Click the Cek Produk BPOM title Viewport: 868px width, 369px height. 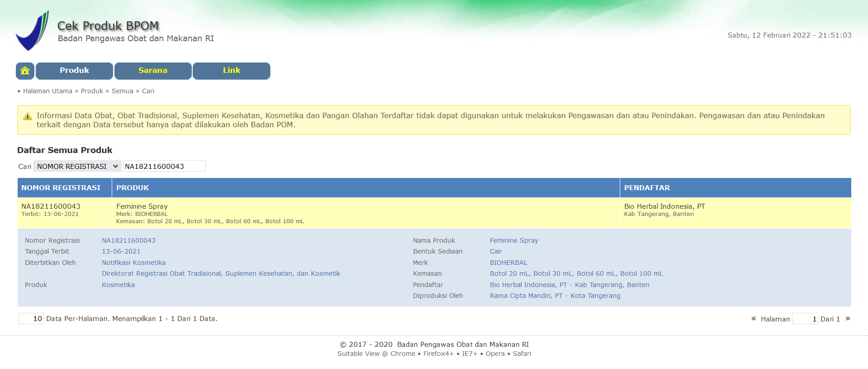pos(108,26)
